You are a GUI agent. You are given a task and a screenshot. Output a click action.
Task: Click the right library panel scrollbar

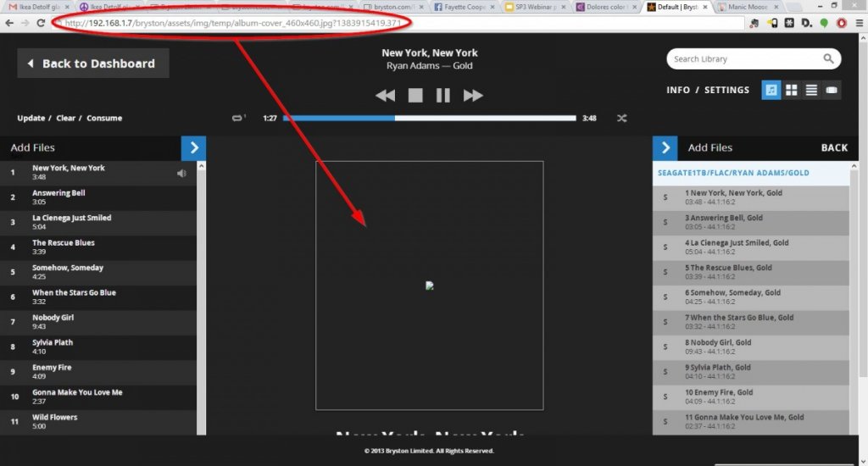coord(854,299)
